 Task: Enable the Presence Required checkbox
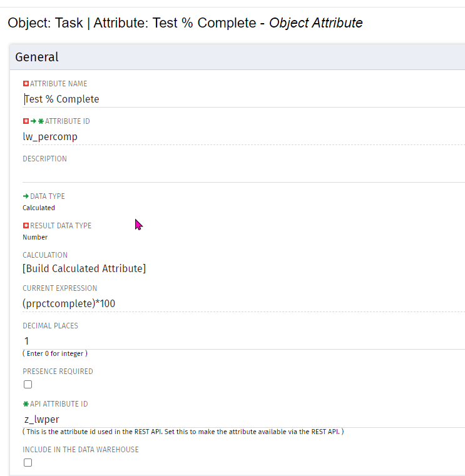(x=28, y=385)
